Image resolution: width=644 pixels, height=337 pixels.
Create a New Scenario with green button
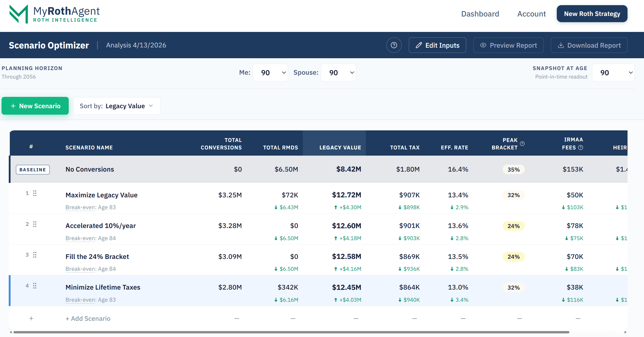tap(35, 106)
